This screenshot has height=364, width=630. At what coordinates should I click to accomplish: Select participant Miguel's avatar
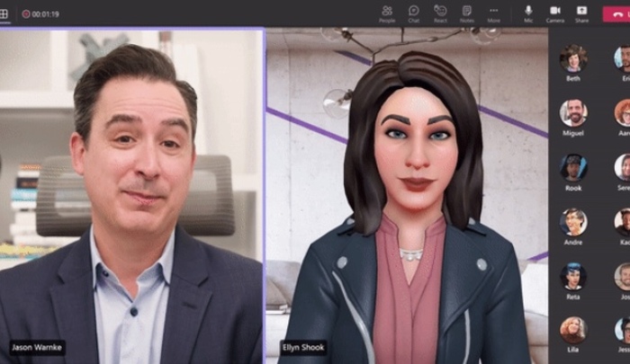click(573, 112)
